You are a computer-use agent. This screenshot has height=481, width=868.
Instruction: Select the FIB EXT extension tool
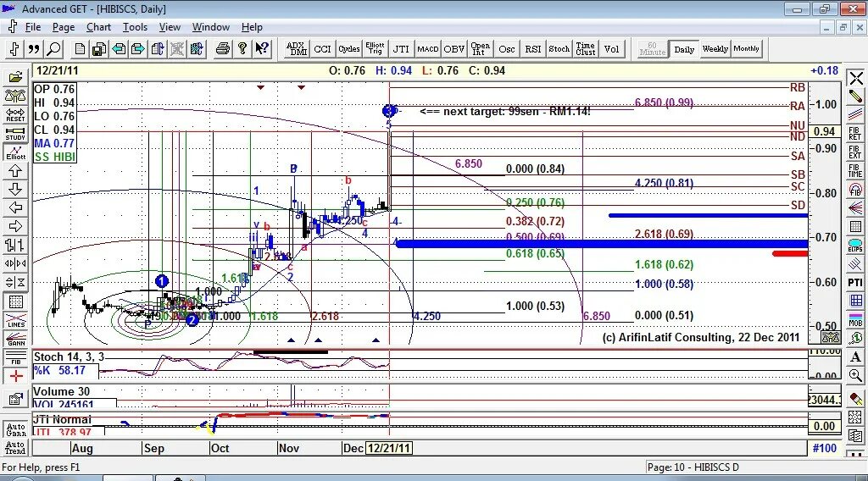[x=855, y=152]
